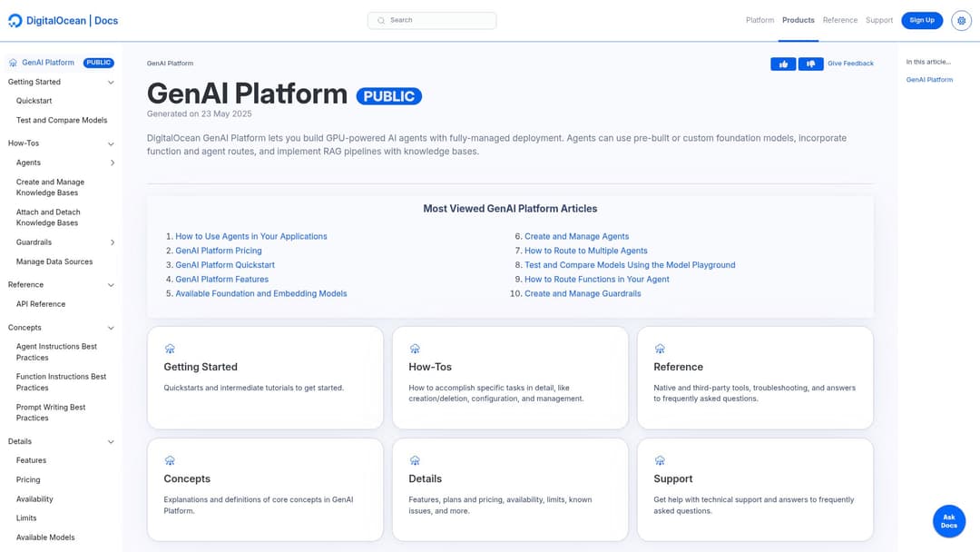980x552 pixels.
Task: Select Available Models in the sidebar
Action: pyautogui.click(x=45, y=537)
